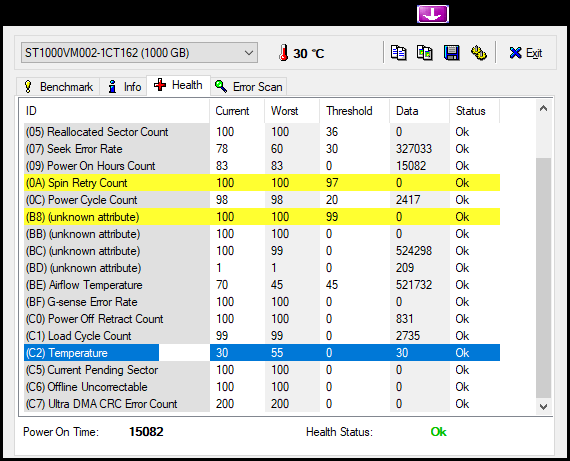Open the ST1000VM002 drive selection dropdown

pos(139,53)
